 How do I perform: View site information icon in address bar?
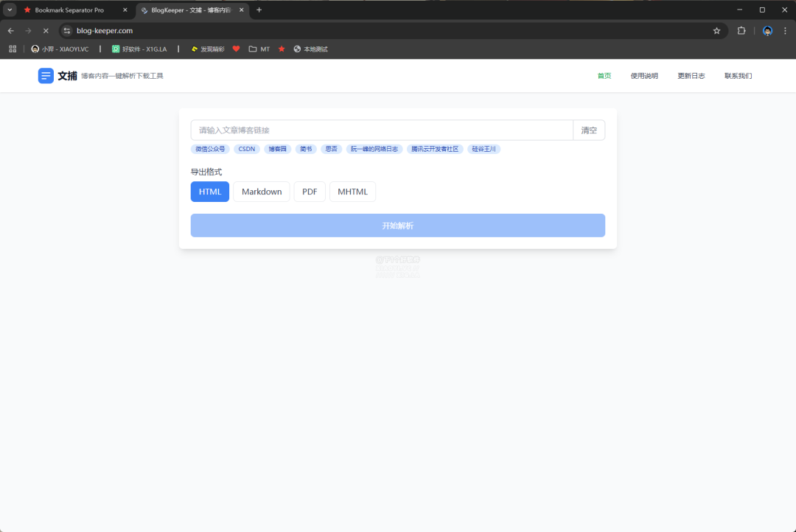pos(67,31)
